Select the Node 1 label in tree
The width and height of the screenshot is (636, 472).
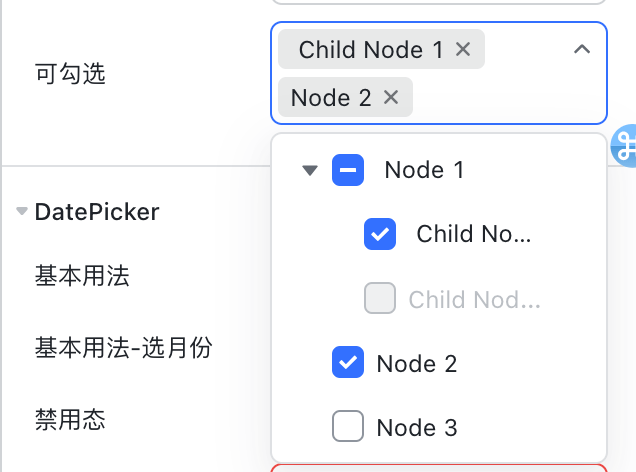(424, 170)
